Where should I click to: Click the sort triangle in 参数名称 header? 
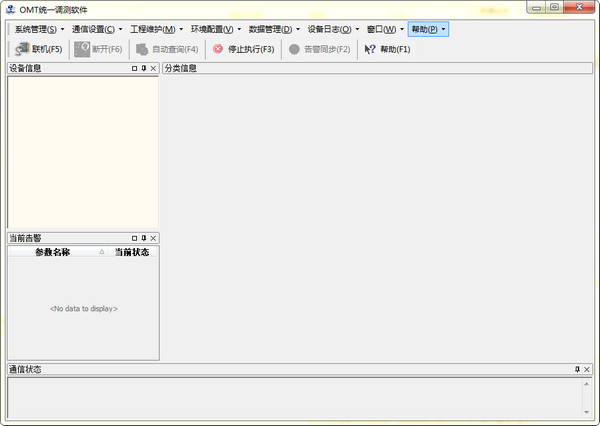click(x=102, y=252)
